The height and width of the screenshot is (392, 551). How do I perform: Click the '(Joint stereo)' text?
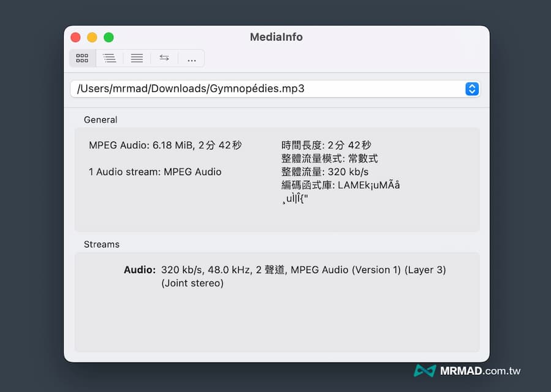click(193, 284)
